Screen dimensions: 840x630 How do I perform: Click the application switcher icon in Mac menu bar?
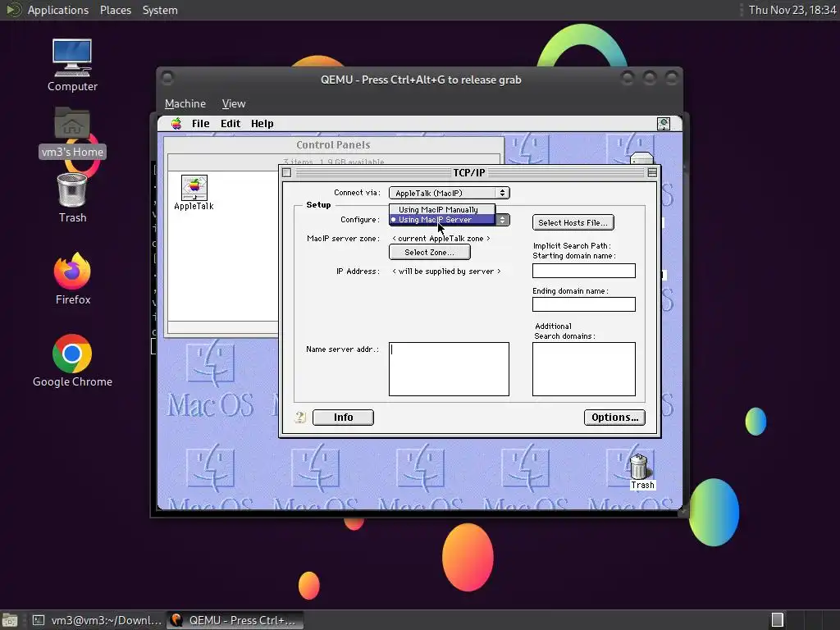tap(663, 124)
